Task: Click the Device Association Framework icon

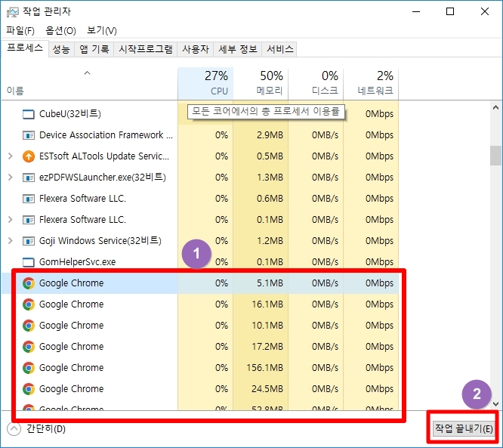Action: tap(28, 135)
